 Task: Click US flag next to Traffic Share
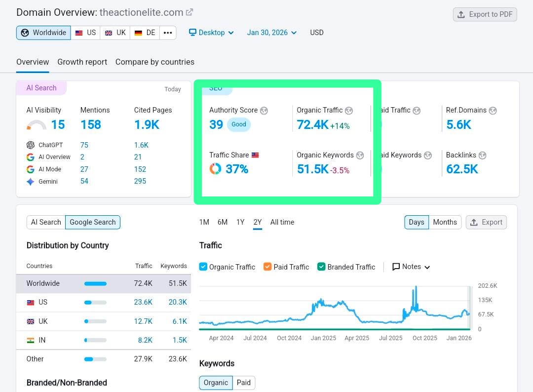pyautogui.click(x=255, y=155)
